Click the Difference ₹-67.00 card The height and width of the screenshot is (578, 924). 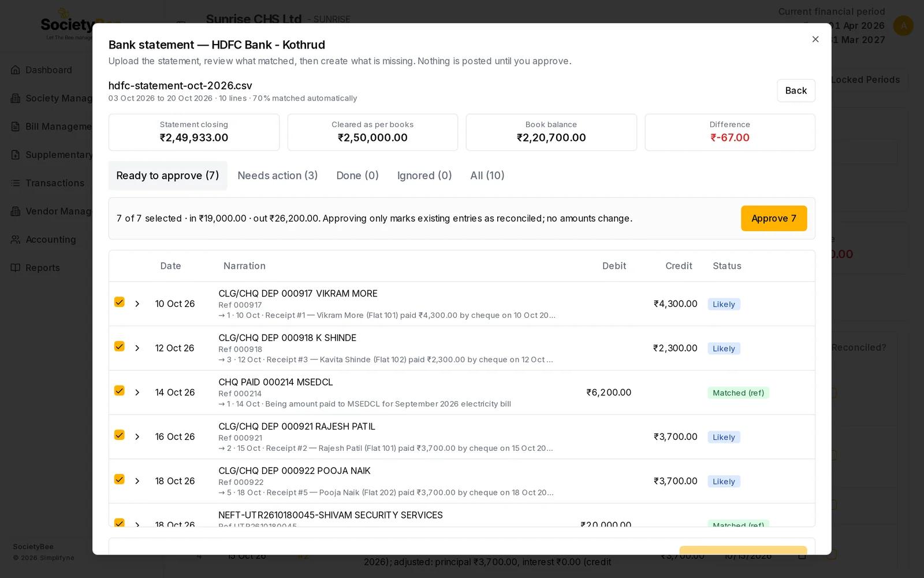point(730,132)
